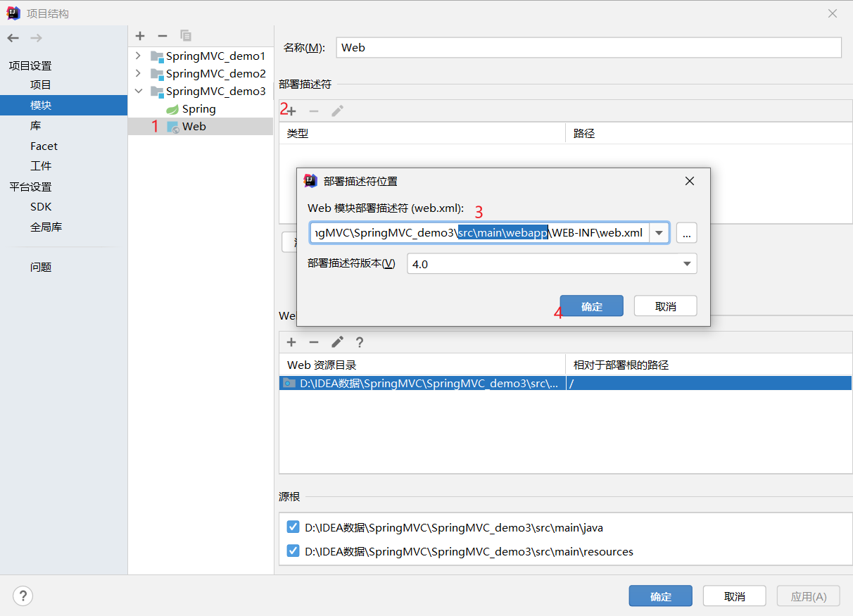This screenshot has width=853, height=616.
Task: Add a new deployment descriptor with plus icon
Action: (291, 110)
